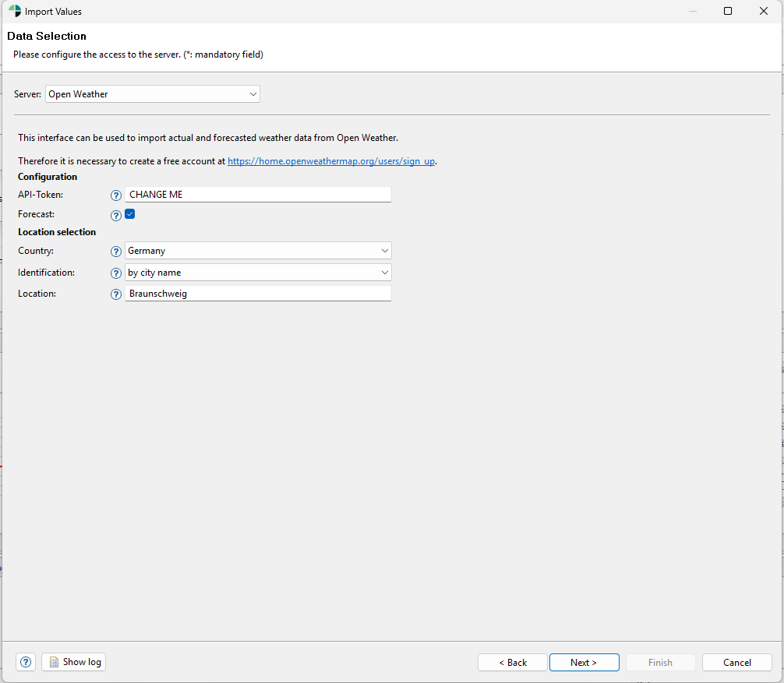
Task: Click the 'Configuration' section label
Action: pos(48,176)
